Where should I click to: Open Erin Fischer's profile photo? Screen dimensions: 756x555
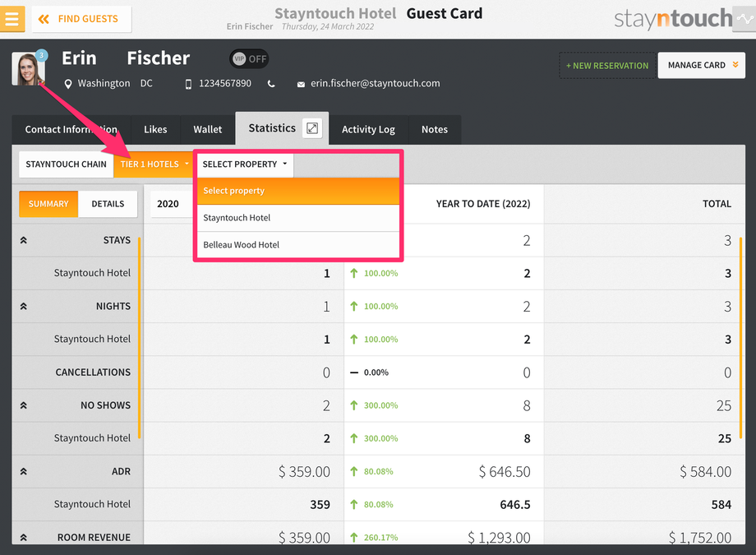28,69
